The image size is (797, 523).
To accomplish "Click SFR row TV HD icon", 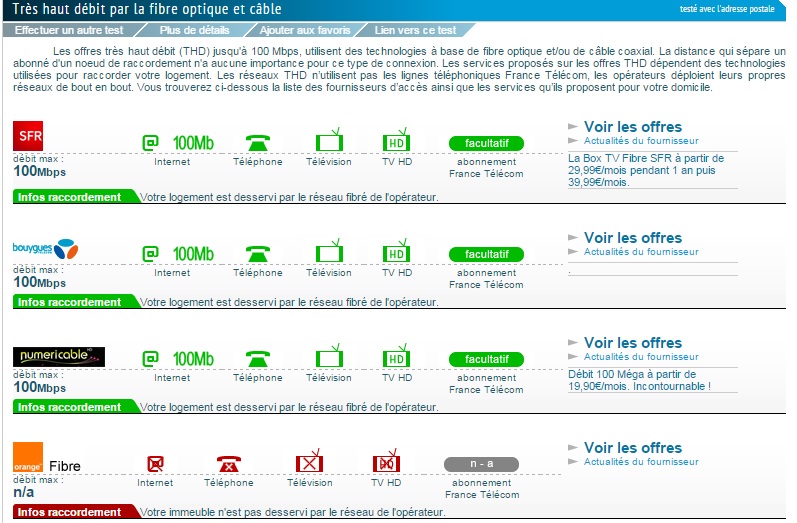I will (x=396, y=140).
